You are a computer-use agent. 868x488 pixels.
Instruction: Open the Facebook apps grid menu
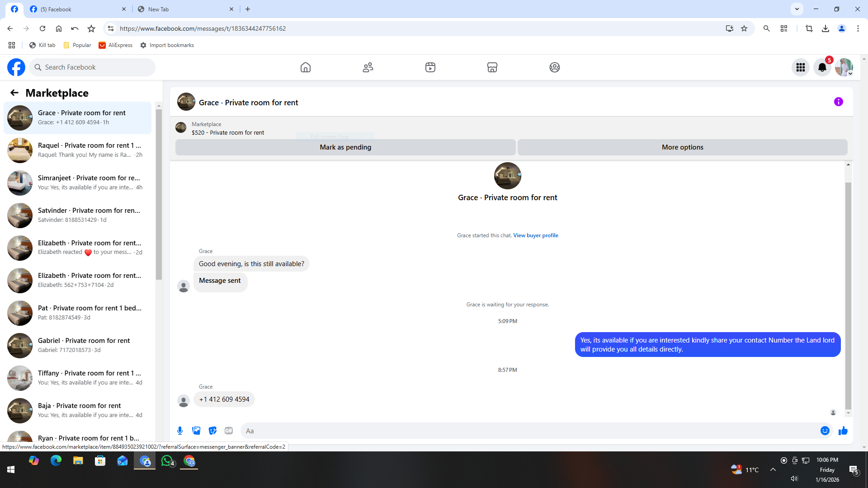(801, 67)
